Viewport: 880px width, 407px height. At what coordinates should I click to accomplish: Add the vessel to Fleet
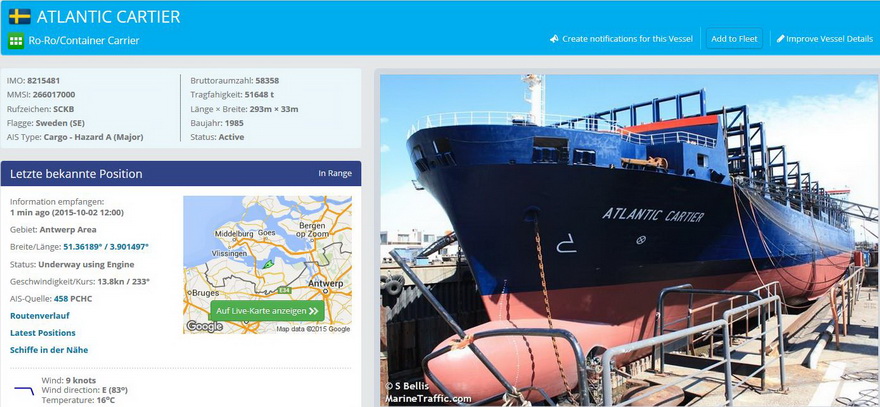[x=734, y=39]
